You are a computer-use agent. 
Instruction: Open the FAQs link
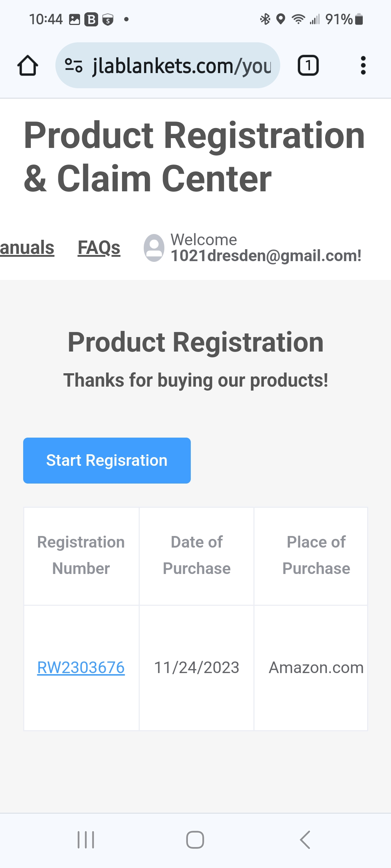99,248
